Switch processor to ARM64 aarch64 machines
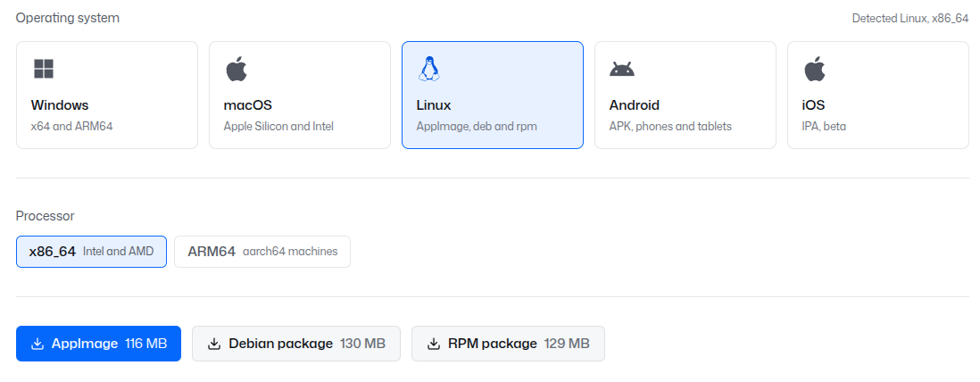The height and width of the screenshot is (382, 980). point(262,252)
